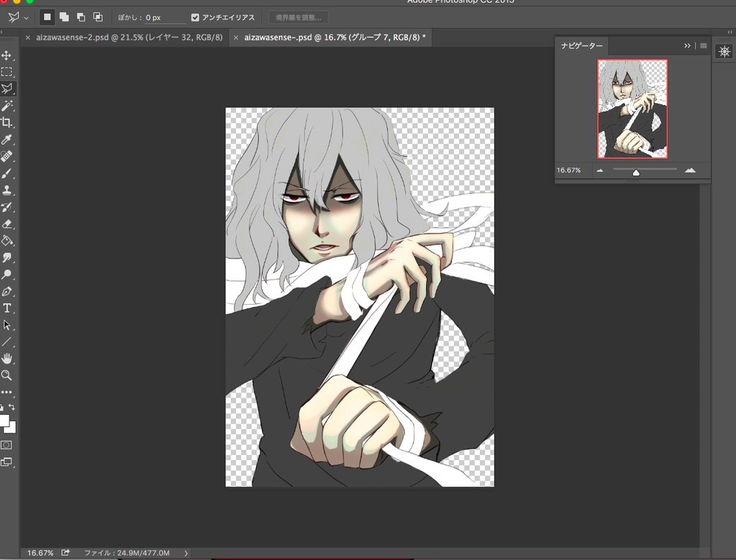Enable 'intersect with selection' mode

pyautogui.click(x=97, y=17)
